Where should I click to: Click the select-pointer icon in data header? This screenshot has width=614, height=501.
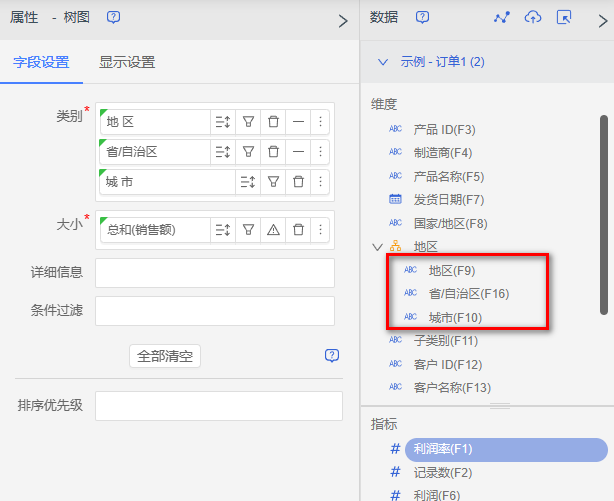pos(564,18)
